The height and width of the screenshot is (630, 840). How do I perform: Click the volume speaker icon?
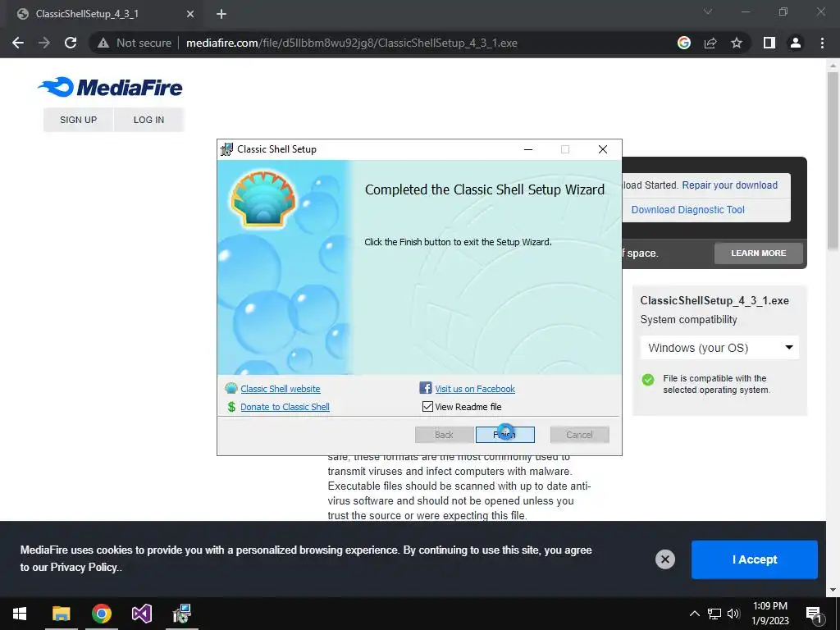[x=733, y=614]
